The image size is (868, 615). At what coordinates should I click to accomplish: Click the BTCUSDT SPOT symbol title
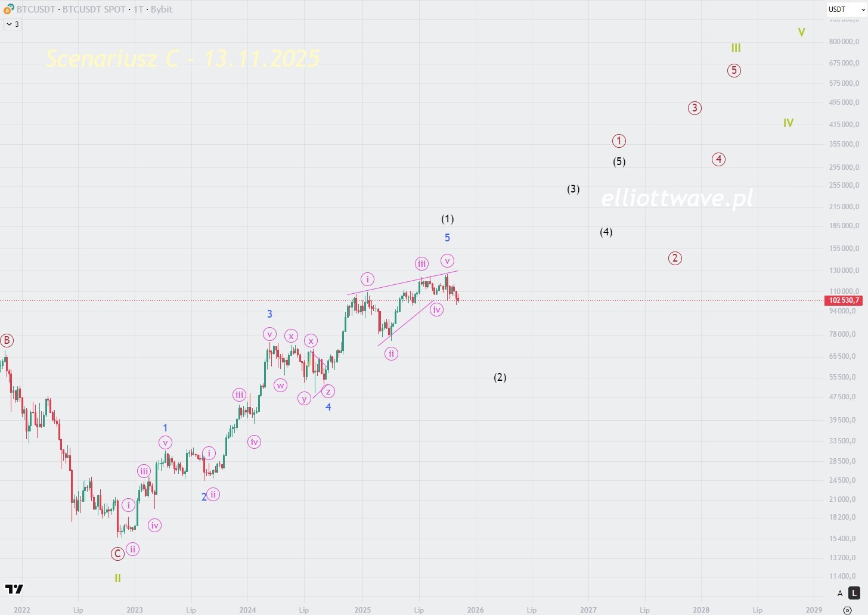point(94,9)
